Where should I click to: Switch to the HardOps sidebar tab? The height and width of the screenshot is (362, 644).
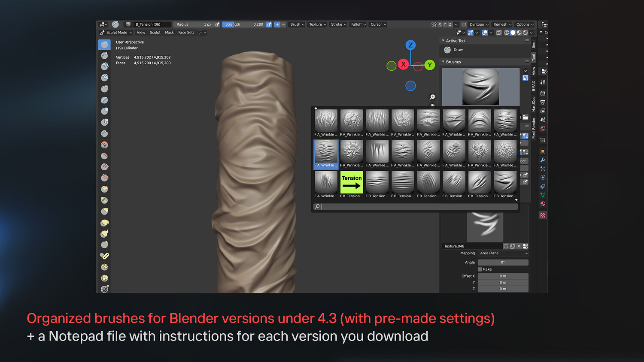pyautogui.click(x=534, y=104)
